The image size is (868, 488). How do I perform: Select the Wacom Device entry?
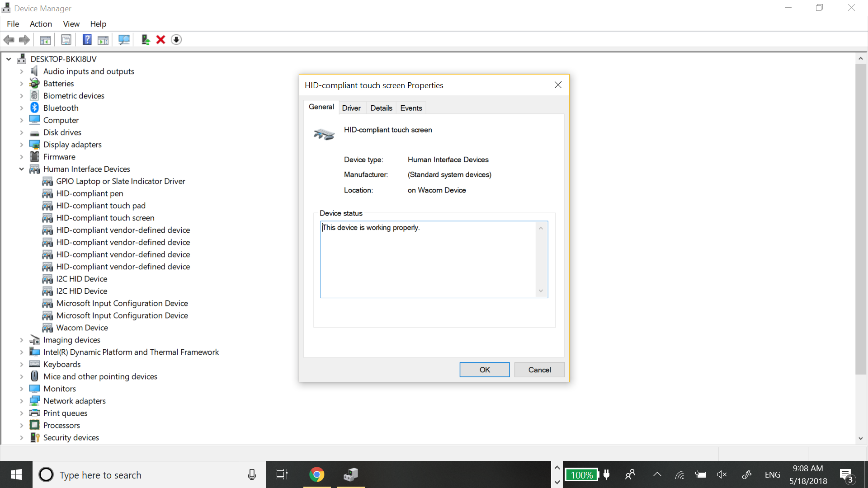tap(82, 328)
